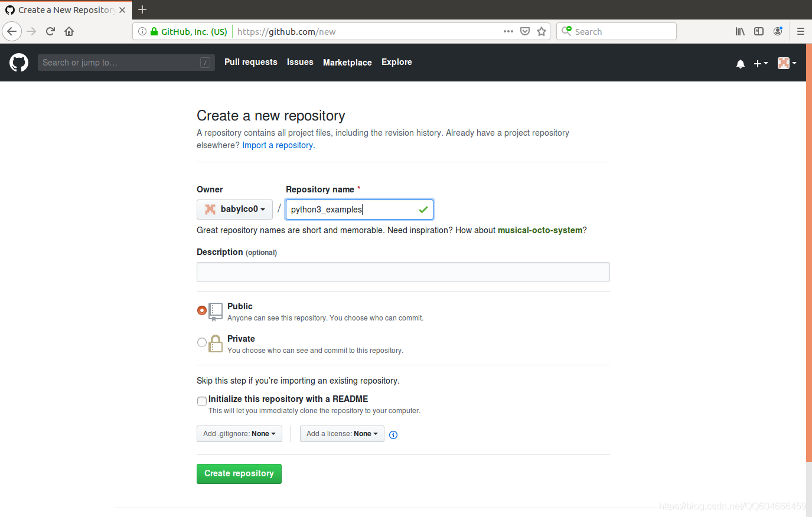Click into the Description input field

coord(403,272)
